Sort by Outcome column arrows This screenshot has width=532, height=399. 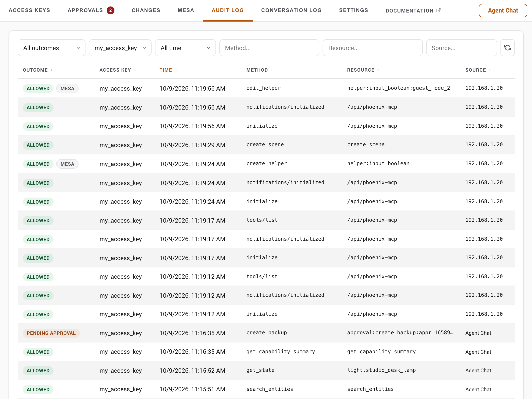[x=51, y=70]
